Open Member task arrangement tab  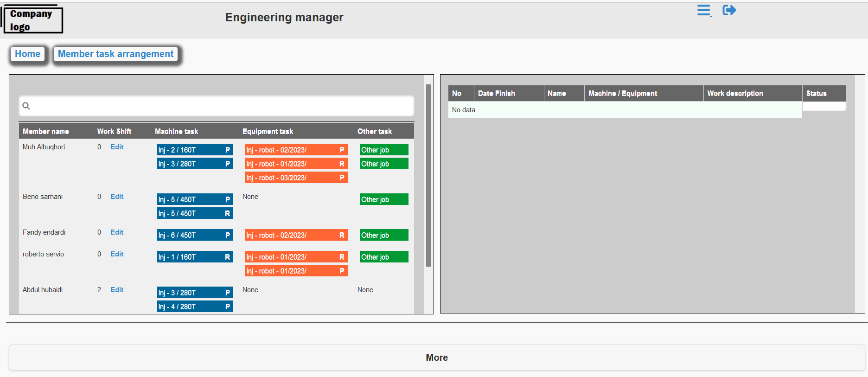coord(115,54)
